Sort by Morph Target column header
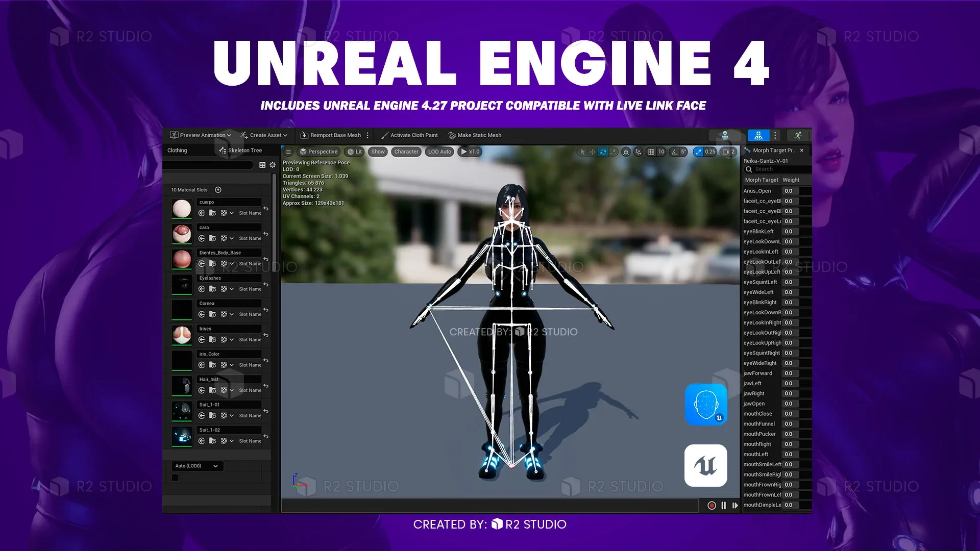The width and height of the screenshot is (980, 551). 762,180
